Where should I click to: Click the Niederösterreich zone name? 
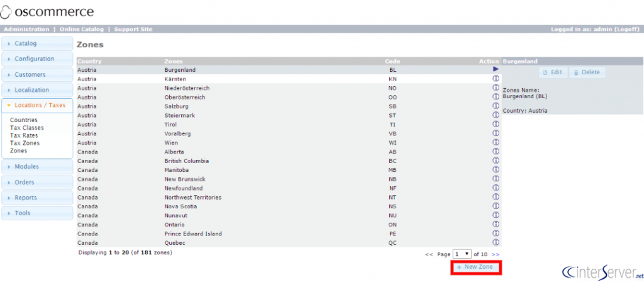187,88
